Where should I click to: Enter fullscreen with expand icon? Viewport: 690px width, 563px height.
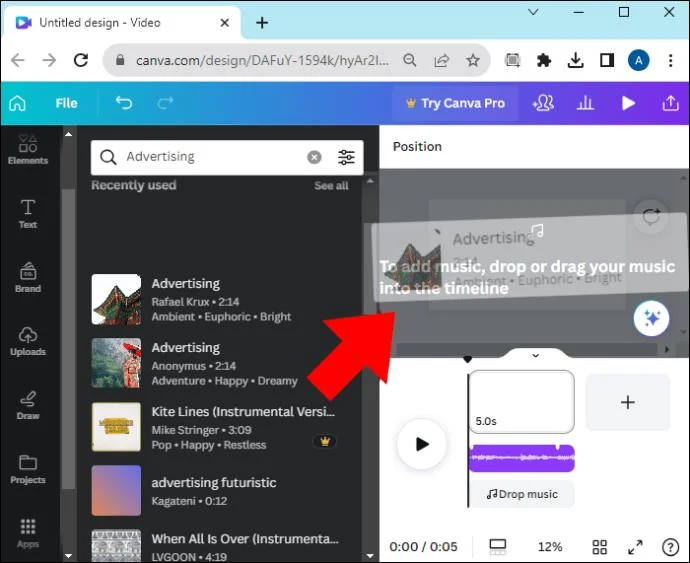[x=635, y=547]
